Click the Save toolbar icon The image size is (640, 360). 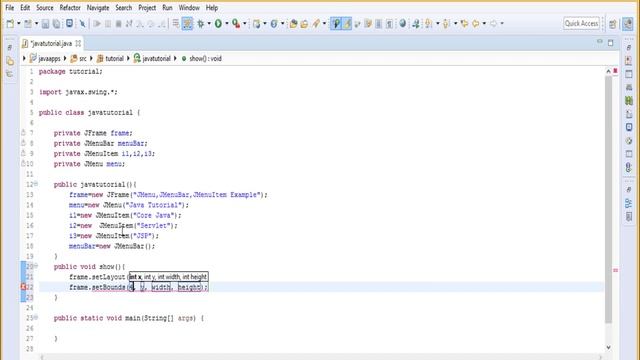[45, 24]
